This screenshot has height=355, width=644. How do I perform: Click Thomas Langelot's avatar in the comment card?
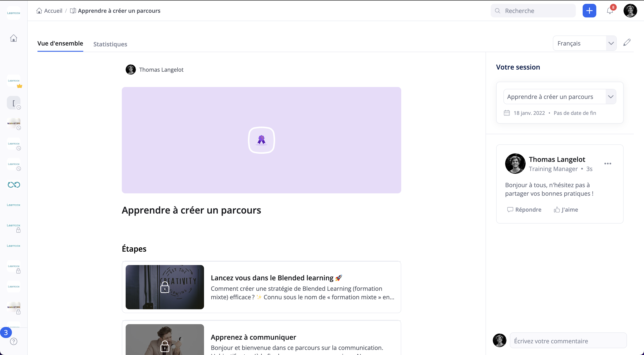coord(515,164)
